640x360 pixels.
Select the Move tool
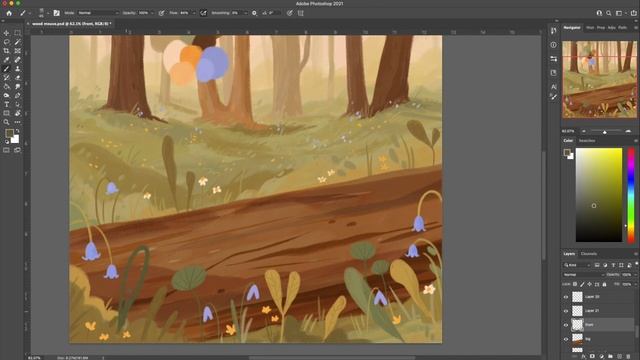tap(6, 33)
